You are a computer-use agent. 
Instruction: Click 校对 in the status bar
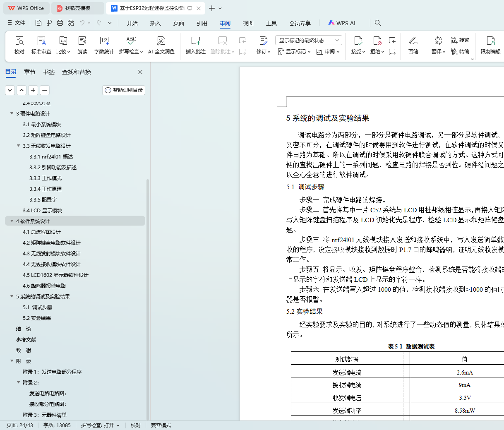coord(136,425)
